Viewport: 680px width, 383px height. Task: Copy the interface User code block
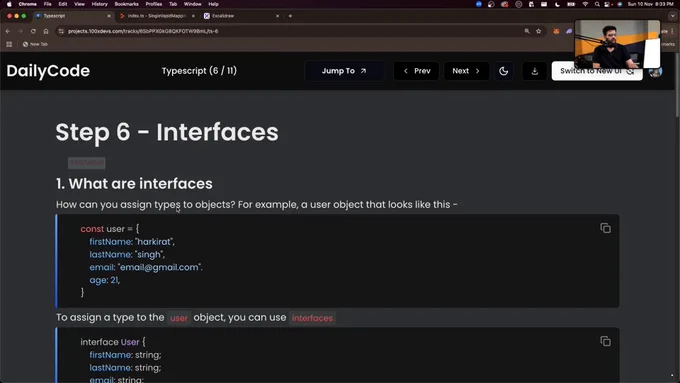605,341
